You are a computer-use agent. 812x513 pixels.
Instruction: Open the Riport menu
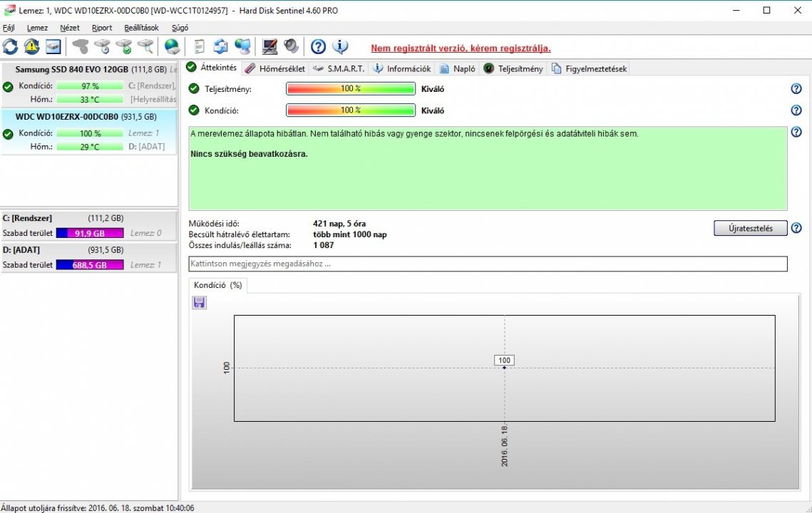102,28
